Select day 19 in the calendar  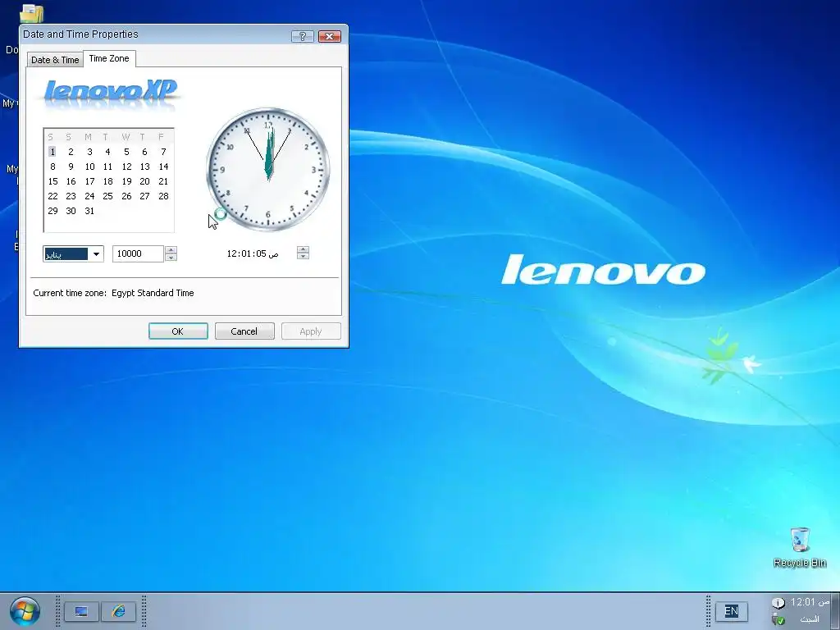coord(126,181)
